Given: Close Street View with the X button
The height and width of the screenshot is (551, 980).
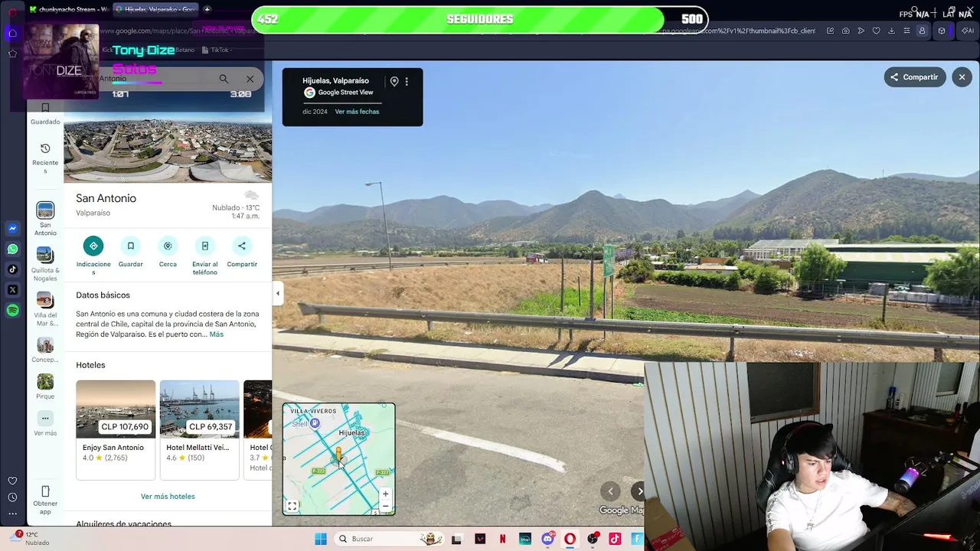Looking at the screenshot, I should point(962,77).
